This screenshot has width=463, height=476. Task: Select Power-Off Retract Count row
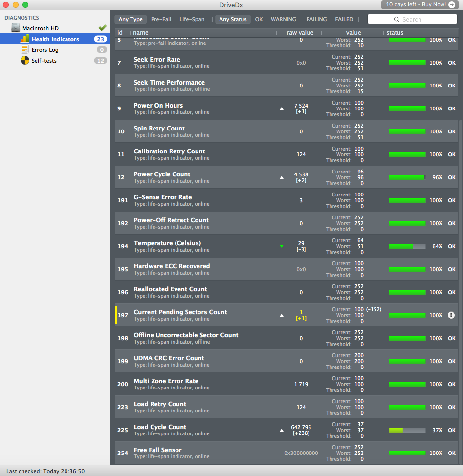click(x=287, y=223)
